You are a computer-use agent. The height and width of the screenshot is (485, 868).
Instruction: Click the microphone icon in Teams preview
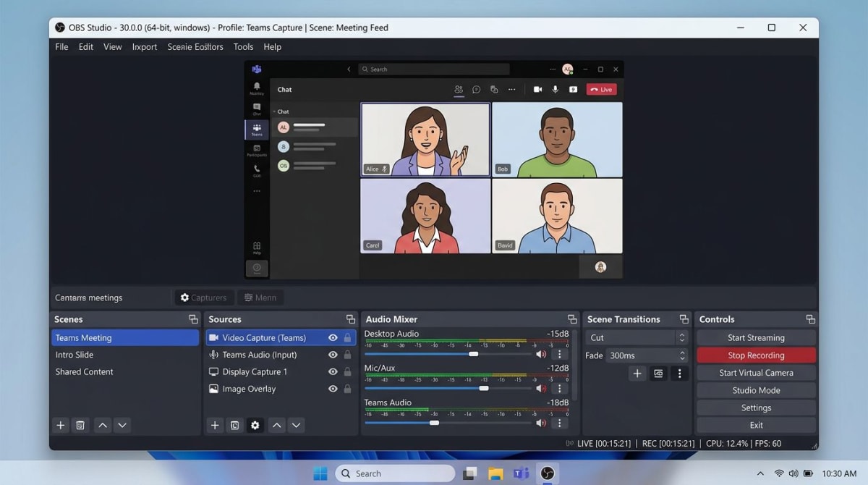coord(556,90)
